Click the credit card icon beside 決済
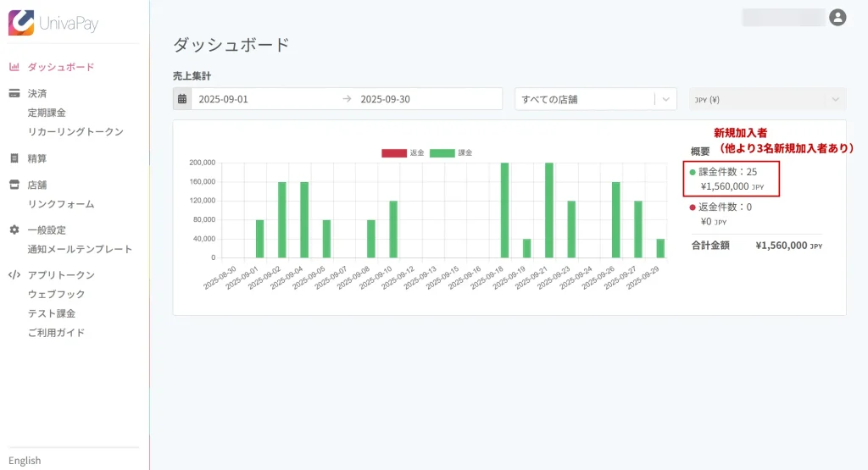This screenshot has width=868, height=470. click(x=14, y=93)
